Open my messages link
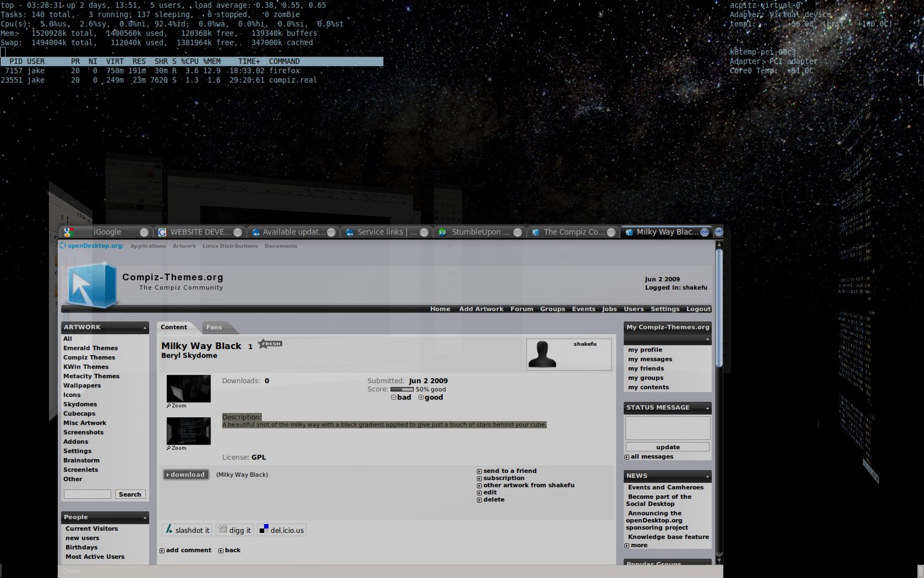The width and height of the screenshot is (924, 578). coord(650,359)
